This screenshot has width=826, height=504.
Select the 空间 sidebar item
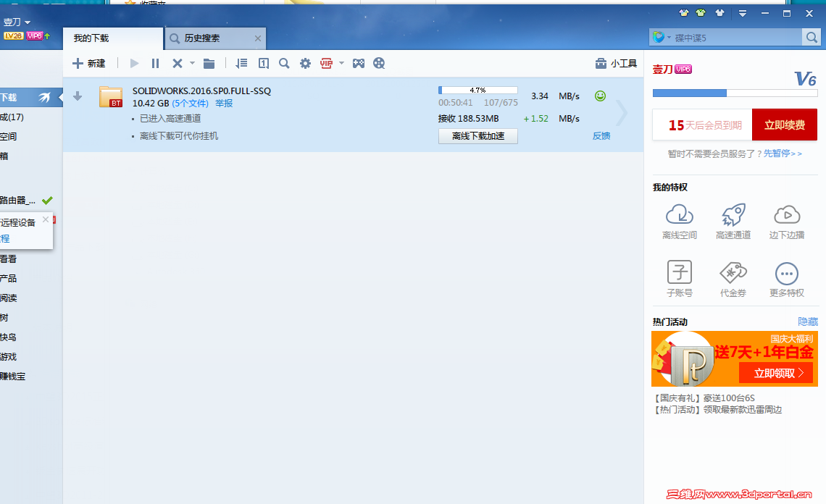(9, 137)
